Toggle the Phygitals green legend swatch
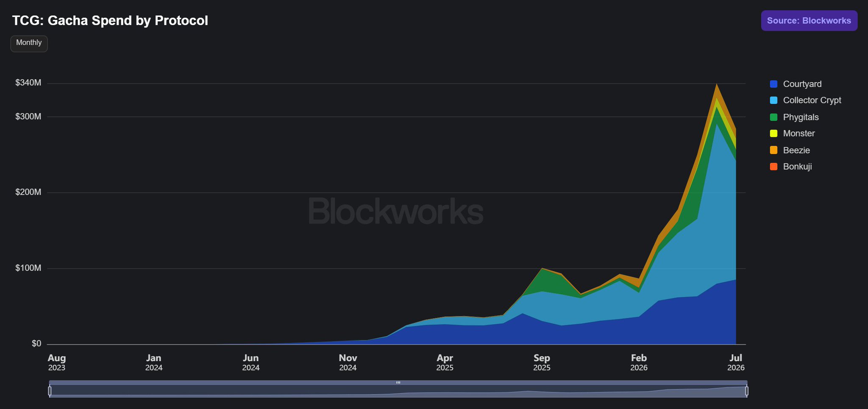This screenshot has height=409, width=868. pos(773,117)
